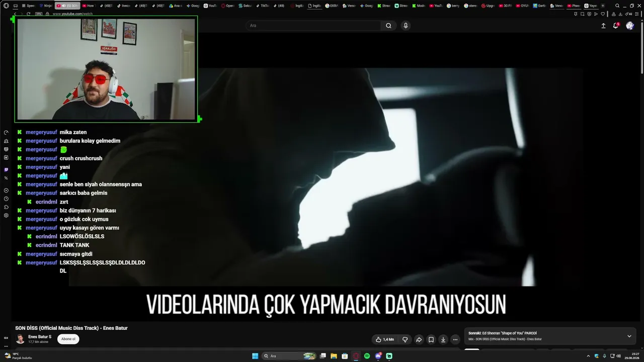Open YouTube notifications bell
Screen dimensions: 644x362
615,26
